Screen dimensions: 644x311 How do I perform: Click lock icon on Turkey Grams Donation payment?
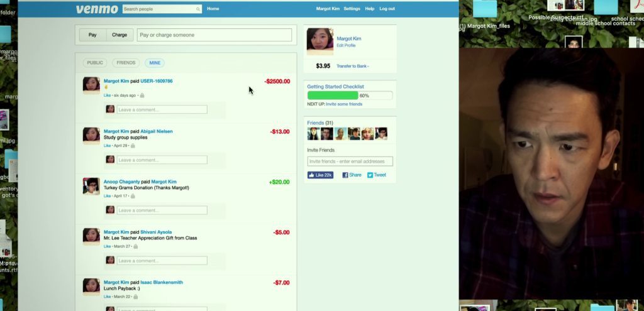133,196
